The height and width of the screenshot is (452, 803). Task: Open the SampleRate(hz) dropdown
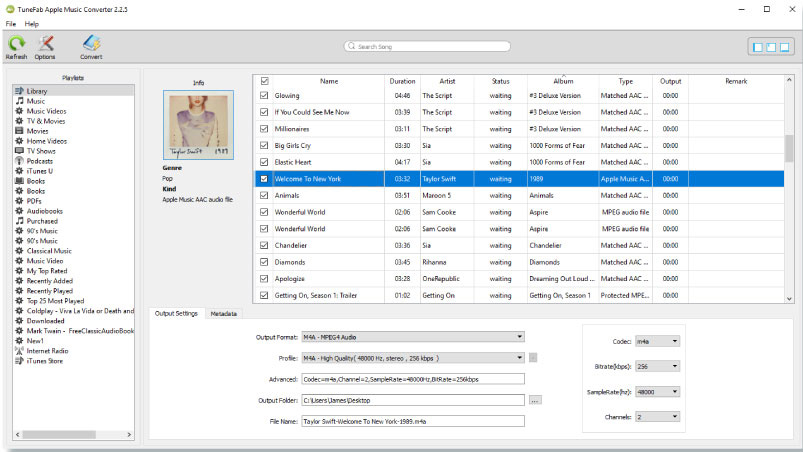click(x=658, y=392)
